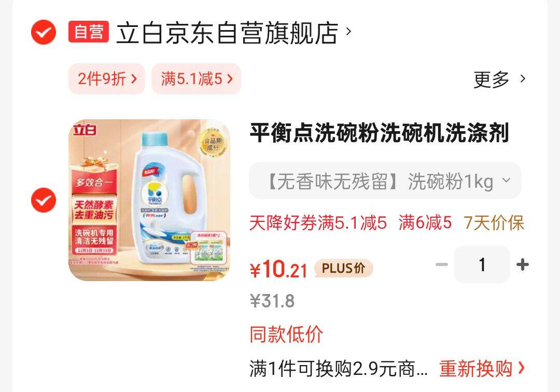The height and width of the screenshot is (392, 560).
Task: Tap the PLUS价 badge
Action: [344, 268]
